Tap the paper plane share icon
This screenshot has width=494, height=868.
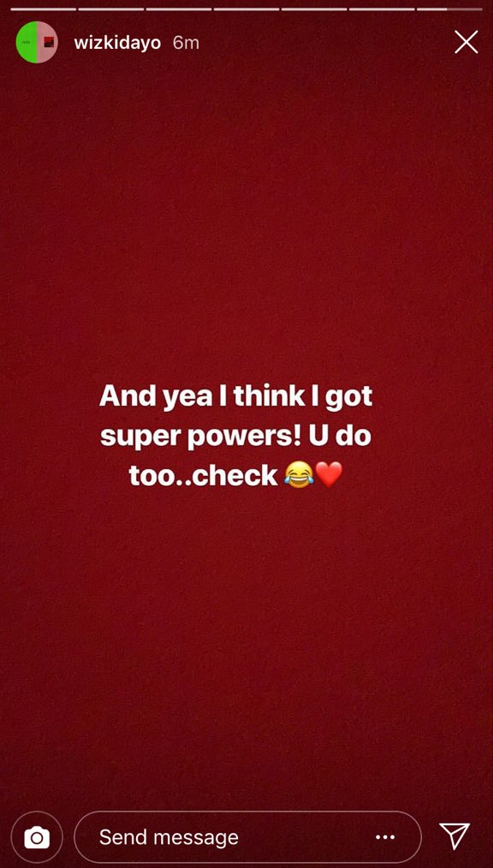(x=455, y=835)
